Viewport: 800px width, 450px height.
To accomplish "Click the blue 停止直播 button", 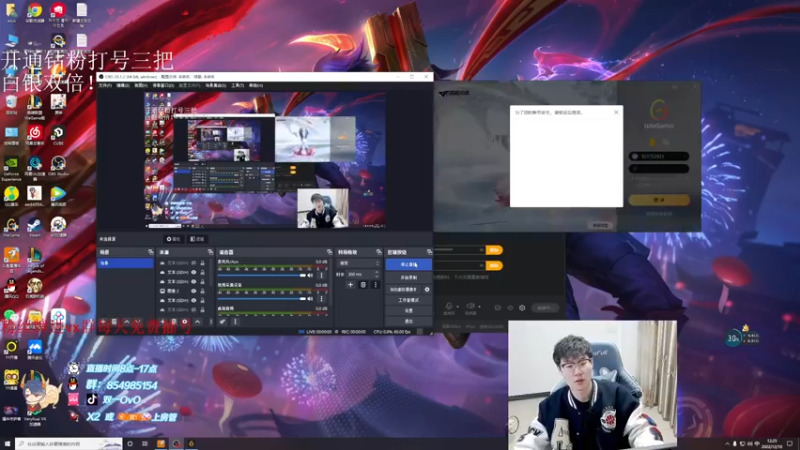I will 409,264.
